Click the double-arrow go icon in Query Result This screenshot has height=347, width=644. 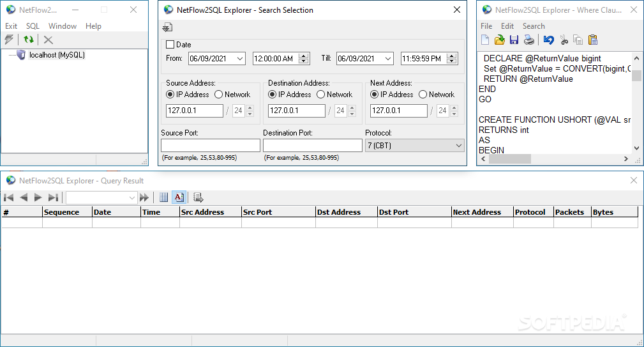coord(144,197)
